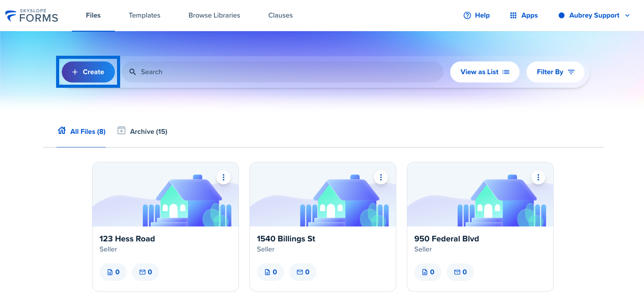Image resolution: width=644 pixels, height=298 pixels.
Task: Click the filter lines icon
Action: point(571,72)
